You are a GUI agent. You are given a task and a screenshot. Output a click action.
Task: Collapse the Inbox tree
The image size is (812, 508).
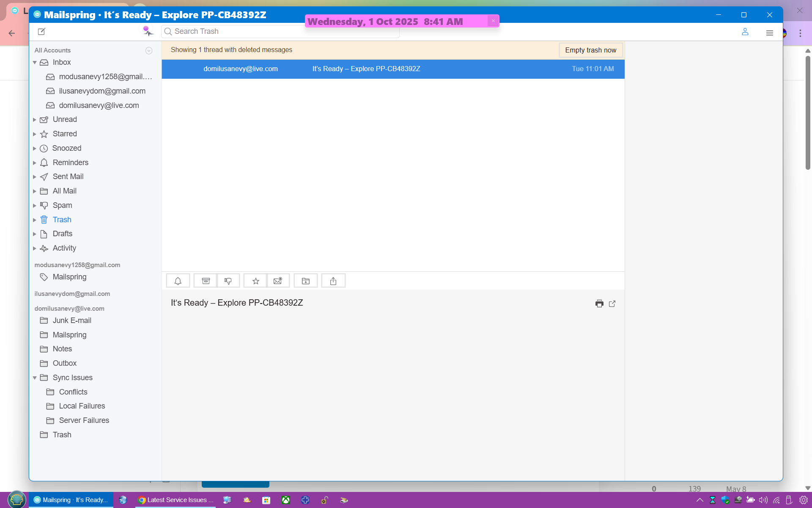tap(35, 63)
